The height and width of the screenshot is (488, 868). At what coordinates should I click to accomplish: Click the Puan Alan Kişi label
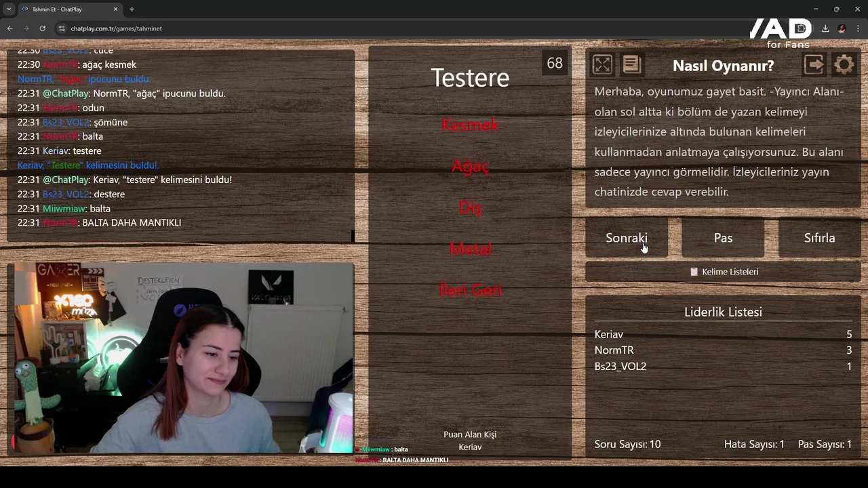(x=470, y=434)
